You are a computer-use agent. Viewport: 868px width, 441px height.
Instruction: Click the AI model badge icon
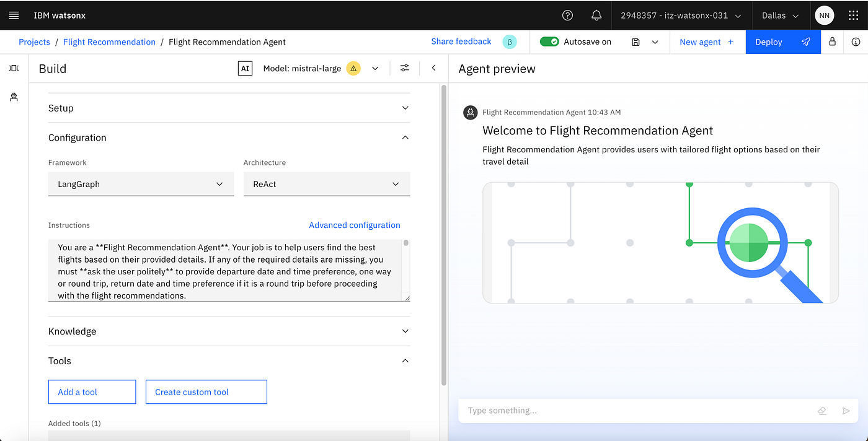coord(245,68)
